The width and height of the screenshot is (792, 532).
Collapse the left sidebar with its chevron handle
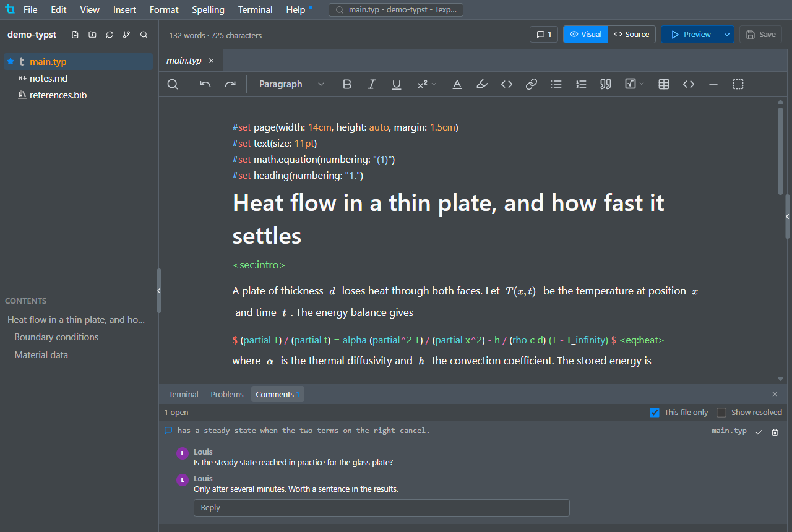[x=159, y=291]
